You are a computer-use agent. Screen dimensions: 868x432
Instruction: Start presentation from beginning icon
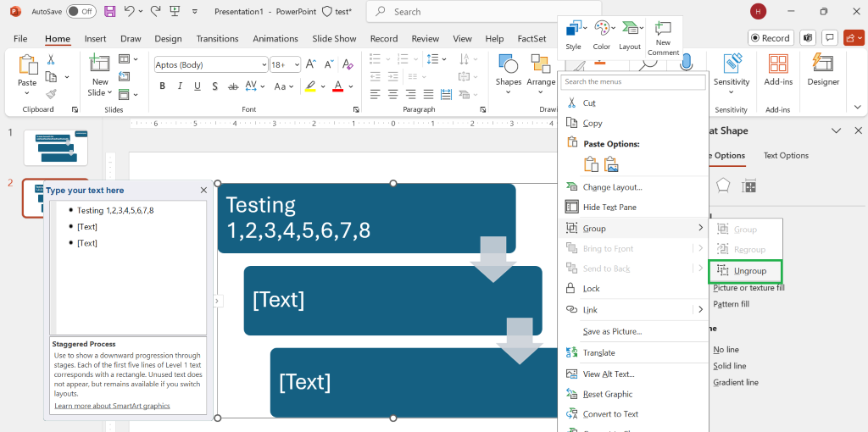175,11
